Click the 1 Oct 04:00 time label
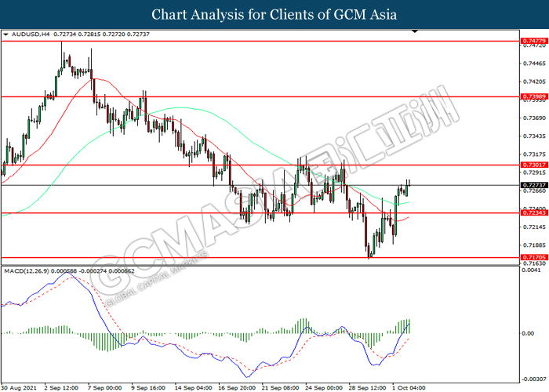This screenshot has width=549, height=392. click(x=409, y=388)
